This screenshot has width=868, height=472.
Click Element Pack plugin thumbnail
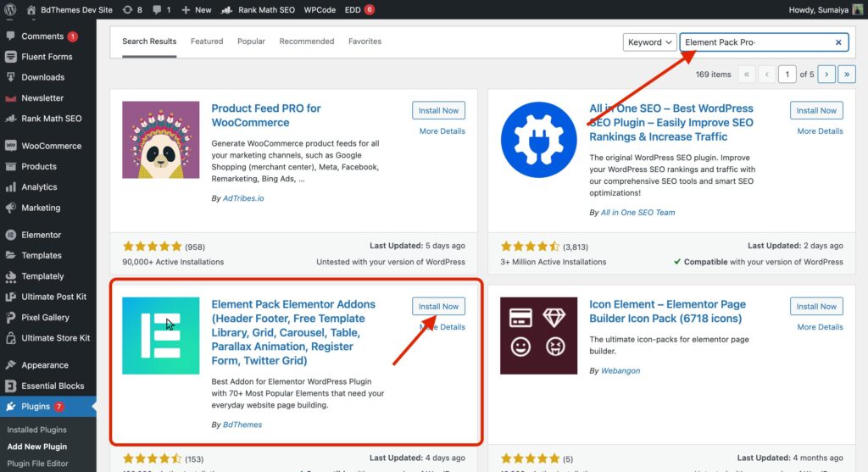click(160, 336)
